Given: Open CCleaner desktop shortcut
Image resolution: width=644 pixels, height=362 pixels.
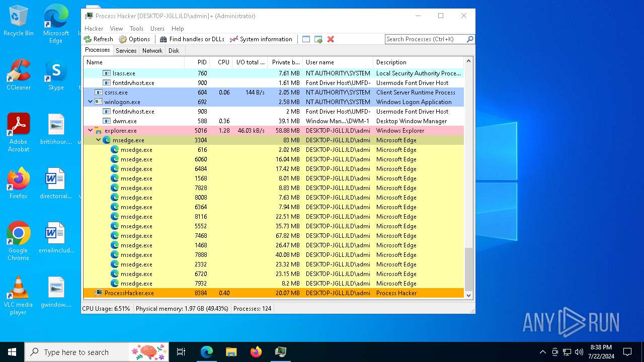Looking at the screenshot, I should point(19,74).
